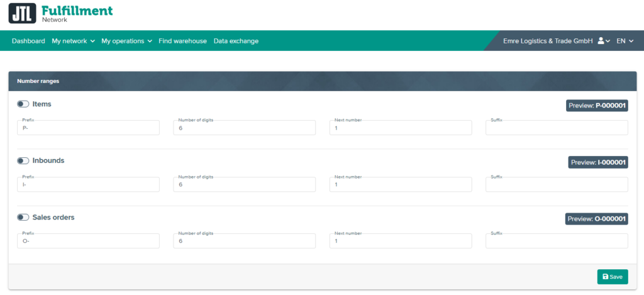Click the Preview: P-000001 badge
Screen dimensions: 644x295
pos(597,106)
